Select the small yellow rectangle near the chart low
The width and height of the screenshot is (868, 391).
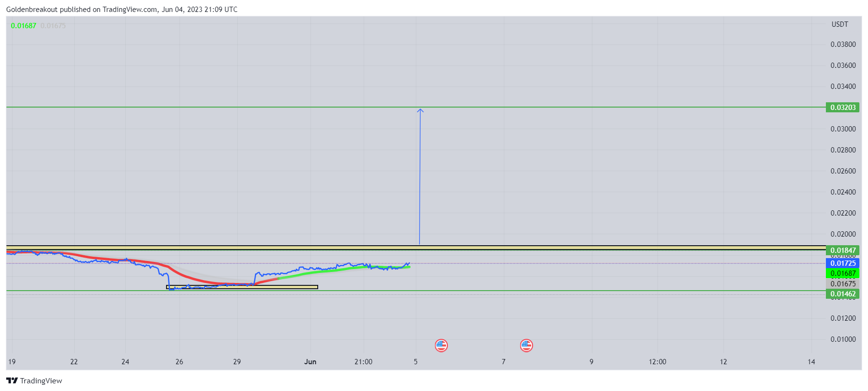coord(242,287)
